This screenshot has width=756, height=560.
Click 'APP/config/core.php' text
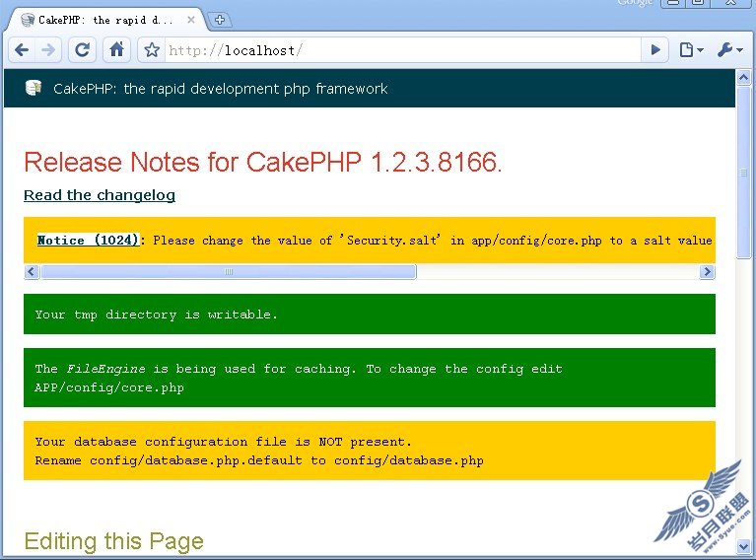109,387
